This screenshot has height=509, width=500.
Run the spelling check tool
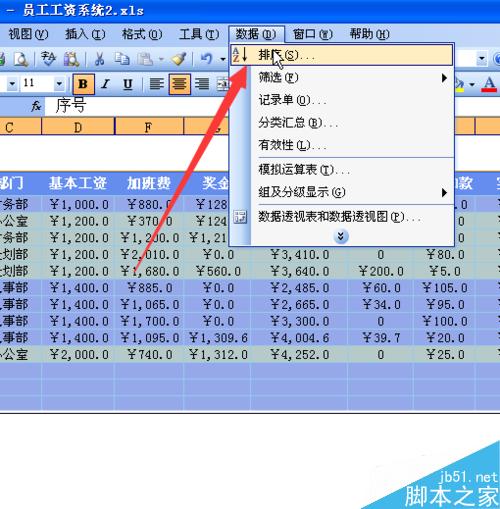(x=49, y=59)
